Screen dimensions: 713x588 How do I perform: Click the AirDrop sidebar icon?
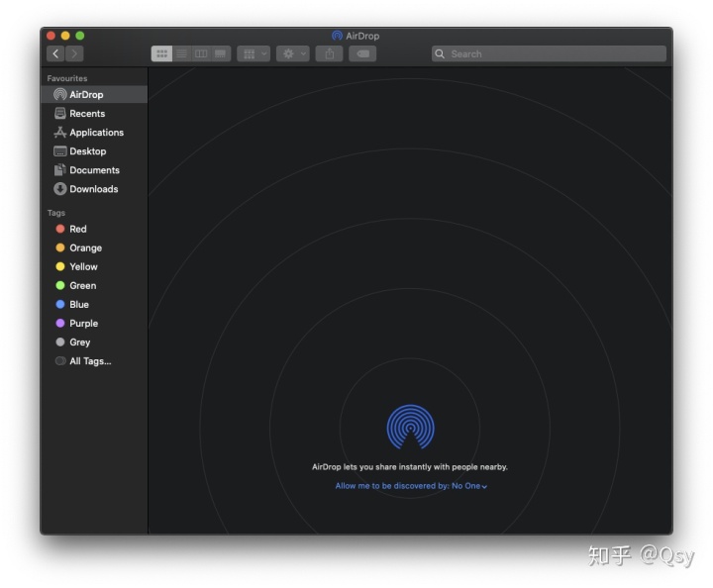point(60,94)
